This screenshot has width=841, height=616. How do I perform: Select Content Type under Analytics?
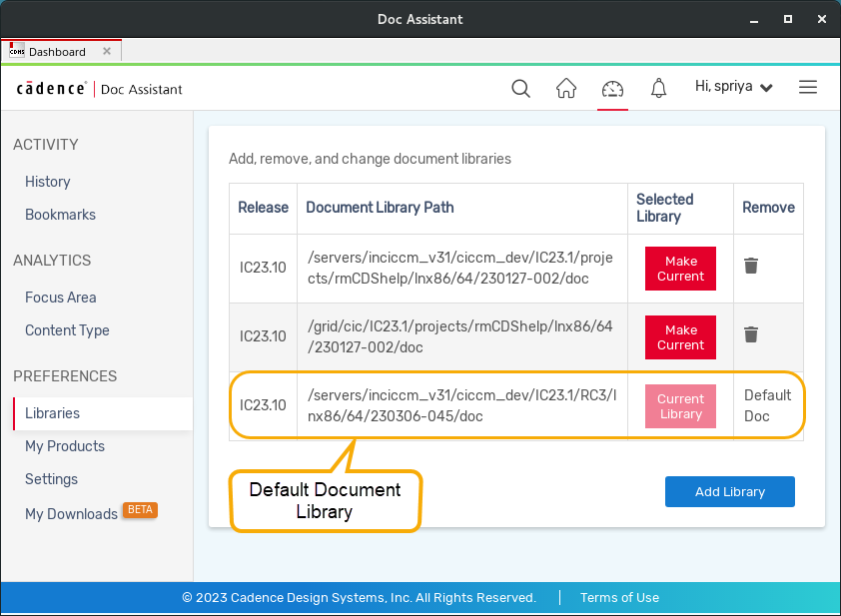point(67,330)
